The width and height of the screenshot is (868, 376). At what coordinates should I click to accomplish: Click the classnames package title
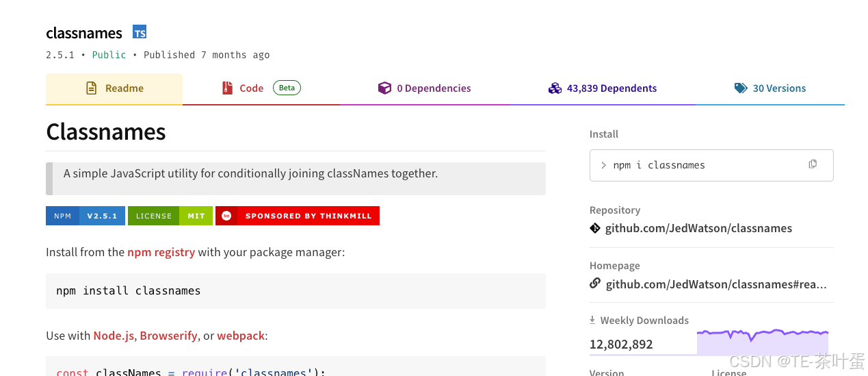click(84, 33)
